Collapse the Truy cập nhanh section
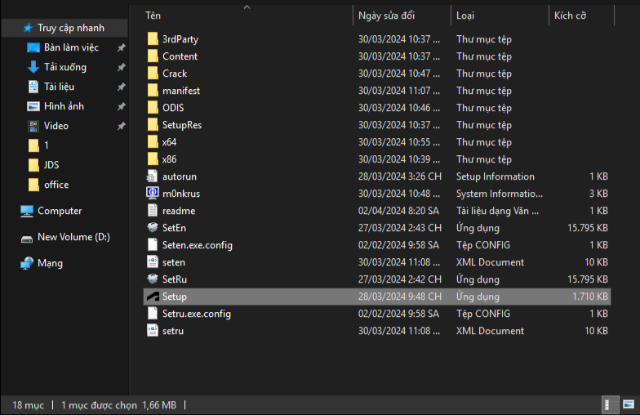 8,28
